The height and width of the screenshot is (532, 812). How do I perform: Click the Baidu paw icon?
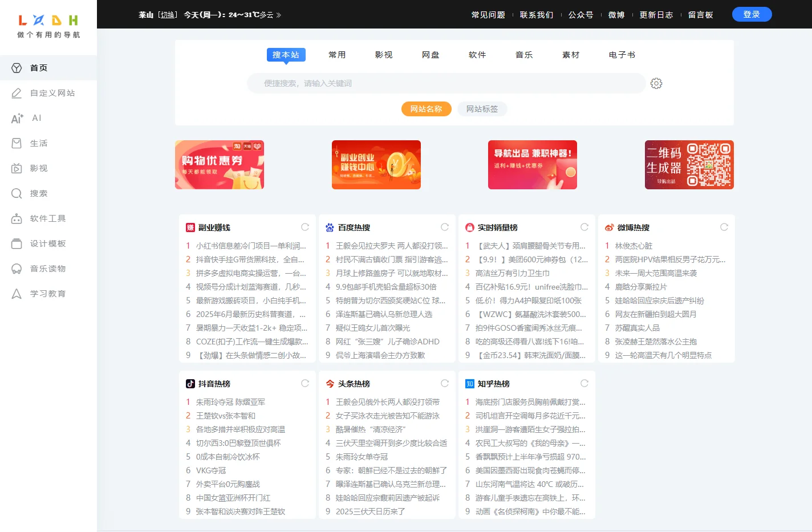coord(330,228)
